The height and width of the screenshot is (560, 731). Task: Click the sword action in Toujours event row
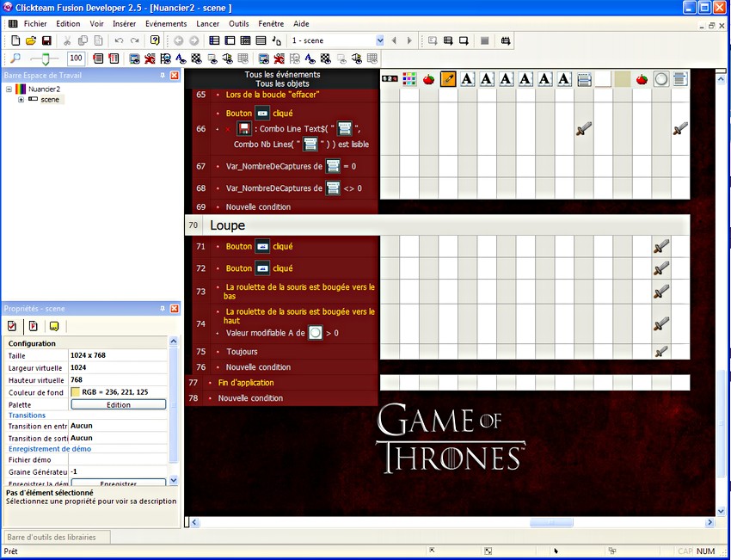(661, 351)
